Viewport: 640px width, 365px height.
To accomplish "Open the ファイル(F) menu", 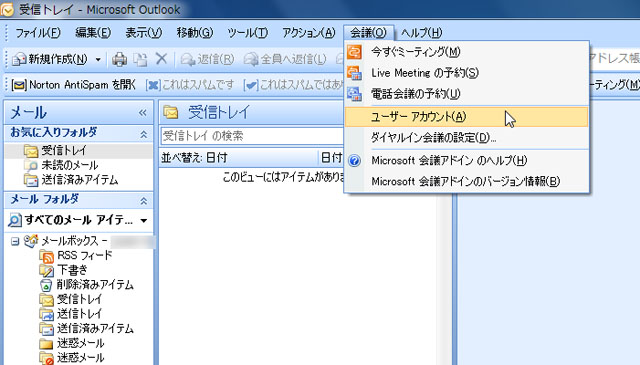I will click(38, 33).
